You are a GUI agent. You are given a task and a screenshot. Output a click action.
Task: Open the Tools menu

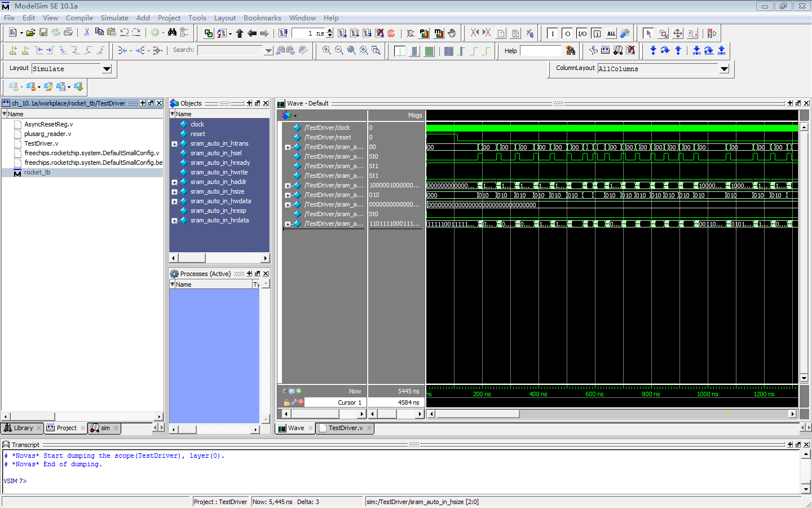197,18
